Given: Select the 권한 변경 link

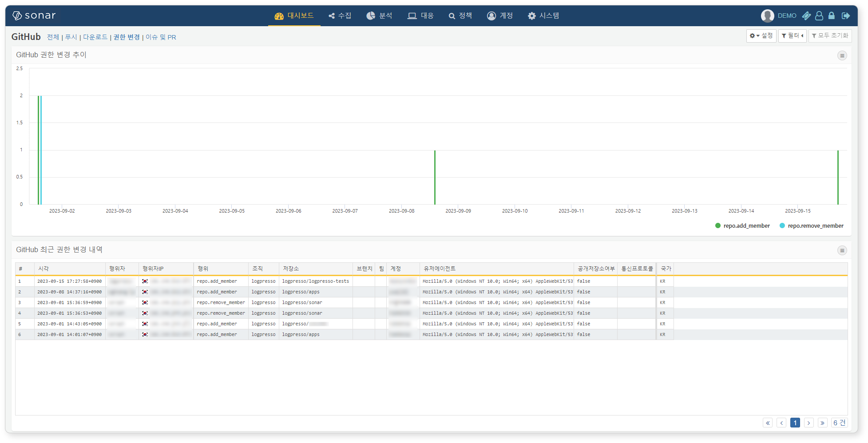Looking at the screenshot, I should point(127,37).
